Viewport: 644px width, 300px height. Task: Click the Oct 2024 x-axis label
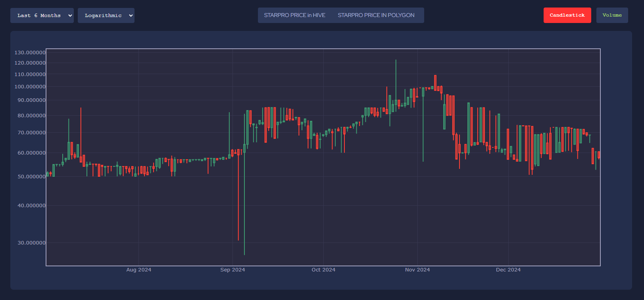click(323, 270)
